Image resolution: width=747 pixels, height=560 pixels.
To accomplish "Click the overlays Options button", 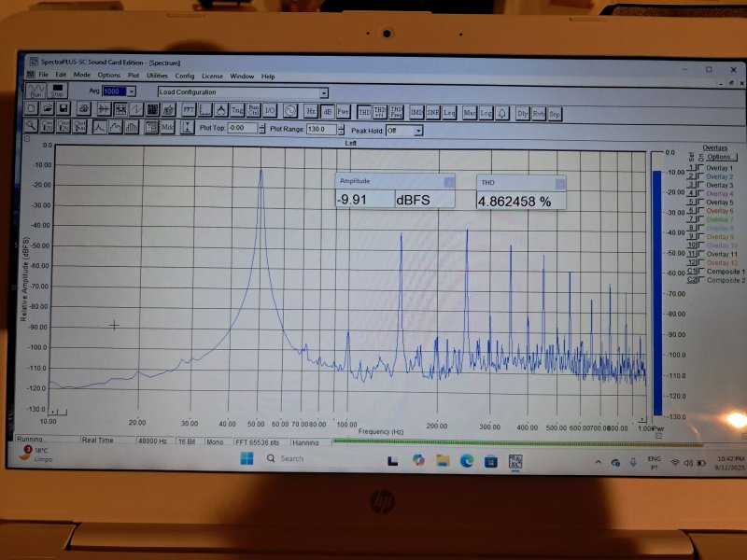I will [721, 158].
